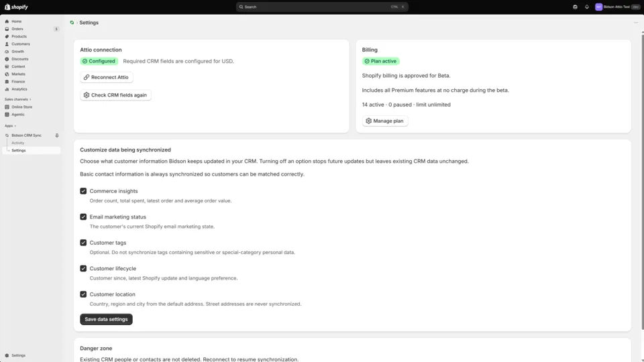The height and width of the screenshot is (362, 644).
Task: Open the Analytics menu item
Action: click(32, 89)
